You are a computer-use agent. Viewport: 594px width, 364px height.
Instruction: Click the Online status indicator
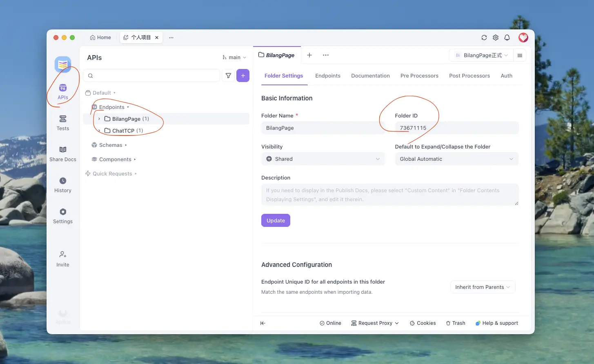tap(330, 323)
